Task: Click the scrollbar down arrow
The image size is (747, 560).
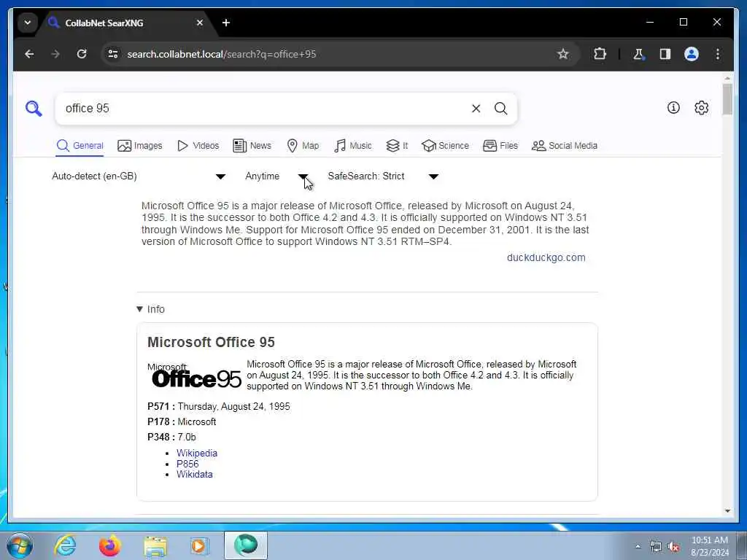Action: (727, 511)
